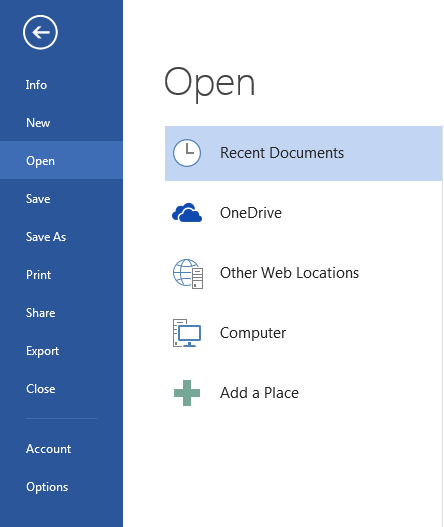Select New in the sidebar
This screenshot has width=444, height=527.
click(x=61, y=123)
